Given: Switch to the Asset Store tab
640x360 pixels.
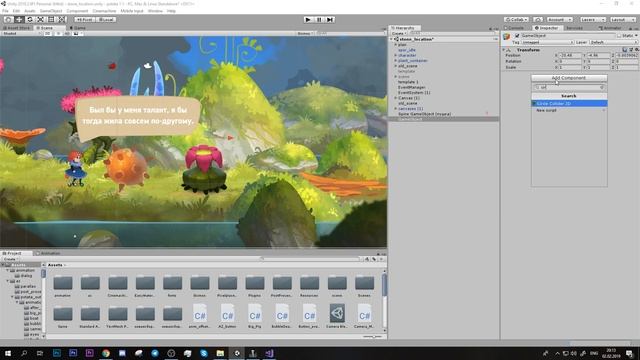Looking at the screenshot, I should [17, 28].
